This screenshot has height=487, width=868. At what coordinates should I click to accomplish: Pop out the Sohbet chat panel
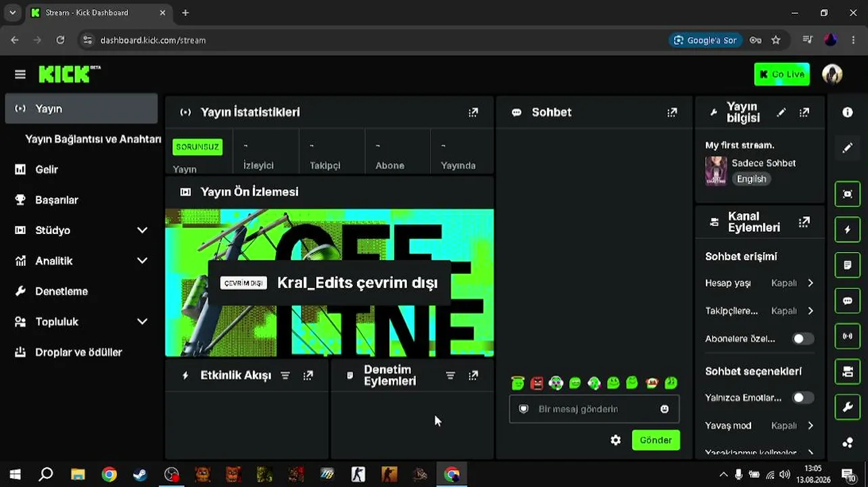tap(672, 112)
